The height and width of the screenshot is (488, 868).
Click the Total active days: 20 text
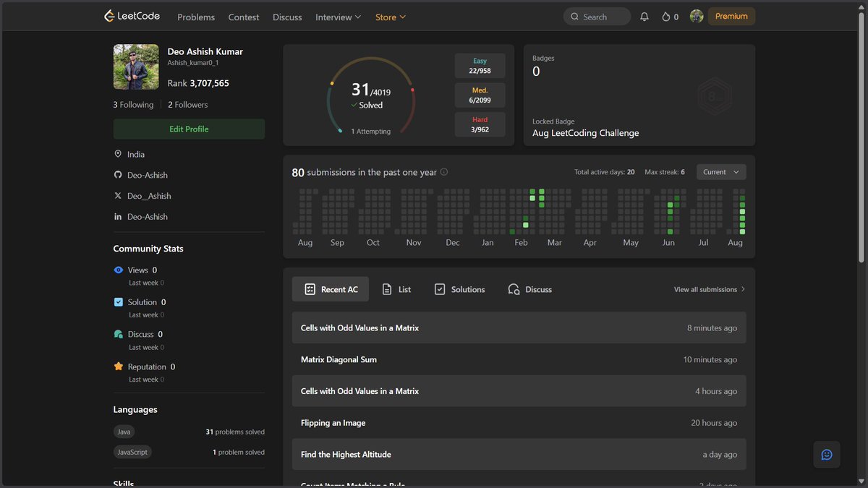click(605, 172)
